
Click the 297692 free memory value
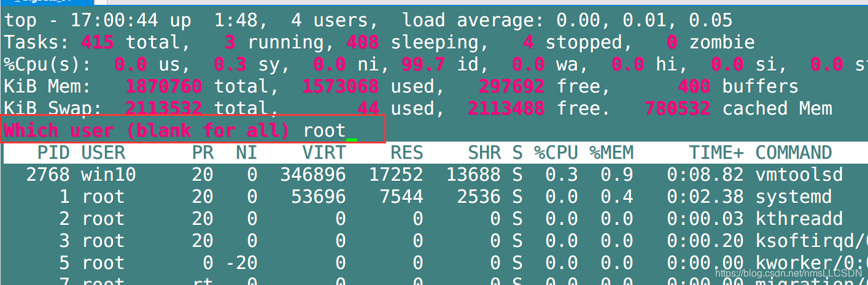click(x=512, y=86)
